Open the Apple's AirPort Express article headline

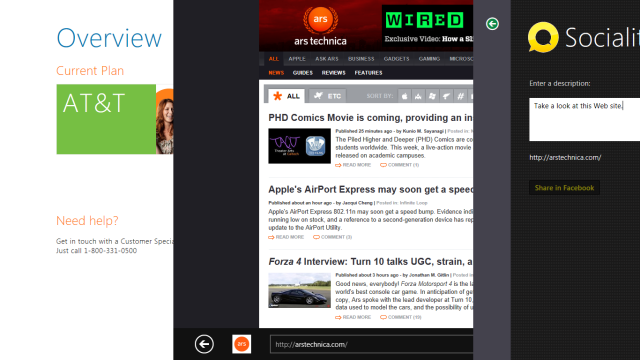371,189
